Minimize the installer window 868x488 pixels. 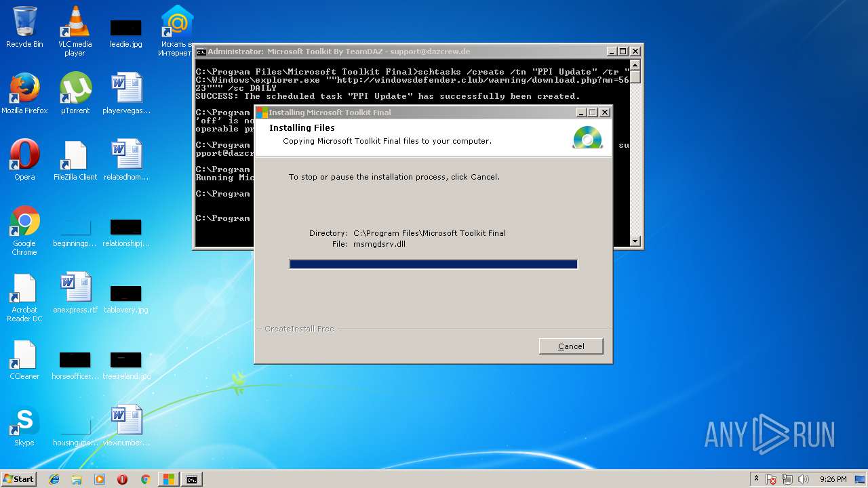tap(581, 113)
